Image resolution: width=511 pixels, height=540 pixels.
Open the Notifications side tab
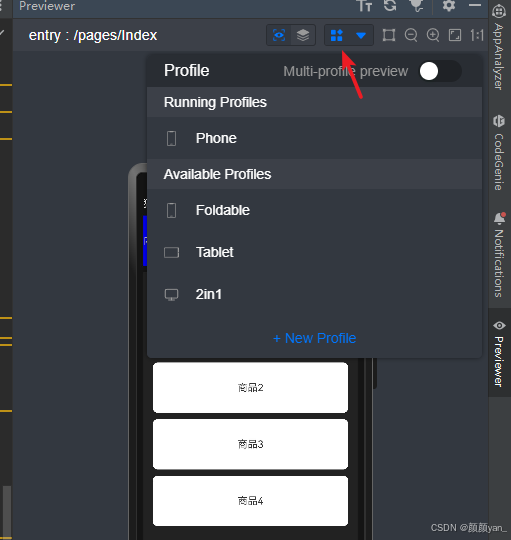[x=499, y=255]
